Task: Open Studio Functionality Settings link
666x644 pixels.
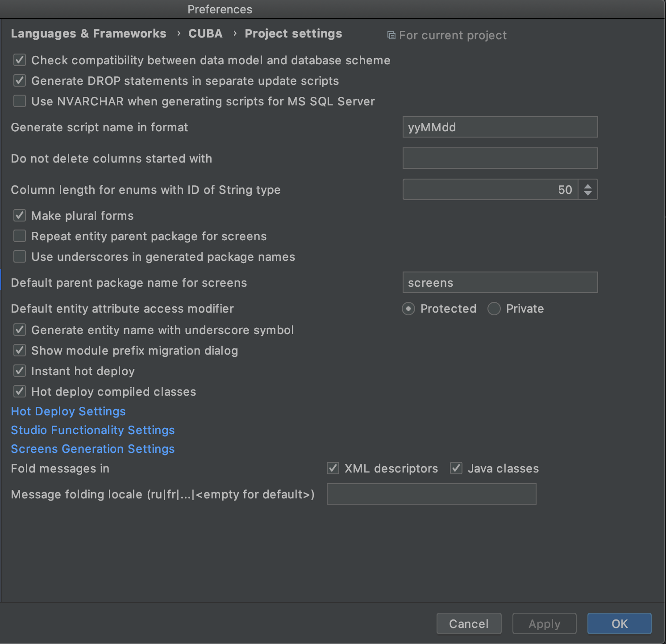Action: pos(93,430)
